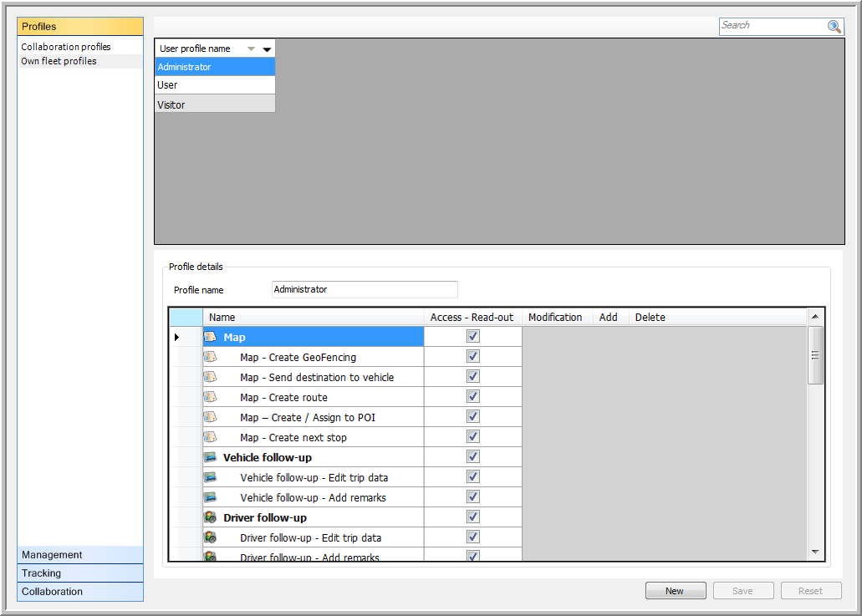Select Own fleet profiles in sidebar
The image size is (862, 616).
[59, 61]
